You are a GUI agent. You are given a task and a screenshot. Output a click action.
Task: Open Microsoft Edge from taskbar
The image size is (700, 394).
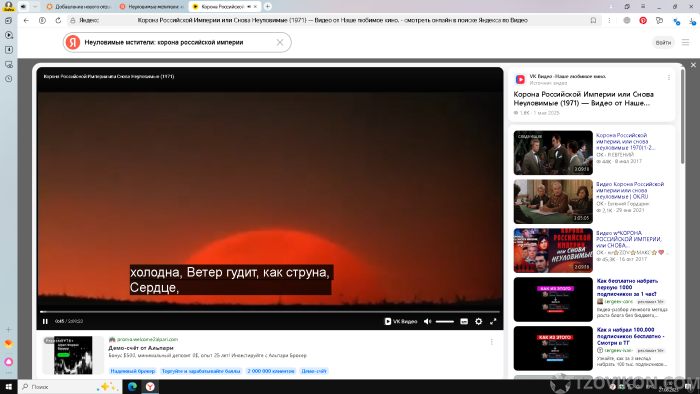tap(132, 386)
